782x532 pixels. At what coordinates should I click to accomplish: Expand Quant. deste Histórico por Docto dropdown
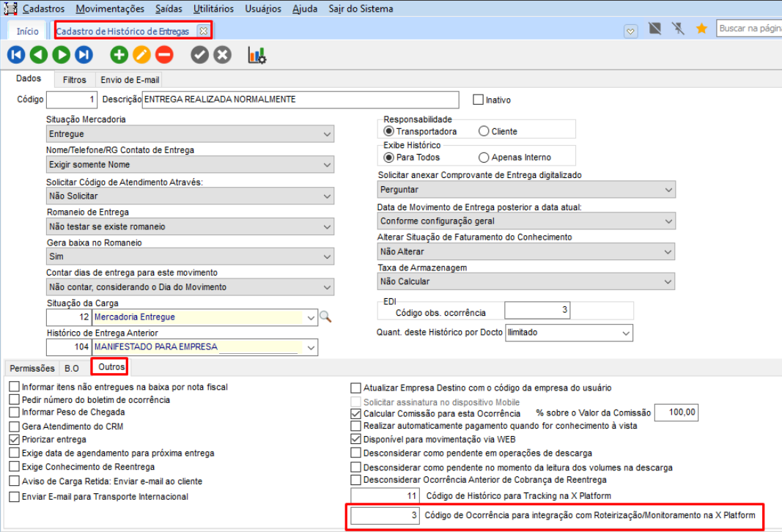(x=569, y=333)
